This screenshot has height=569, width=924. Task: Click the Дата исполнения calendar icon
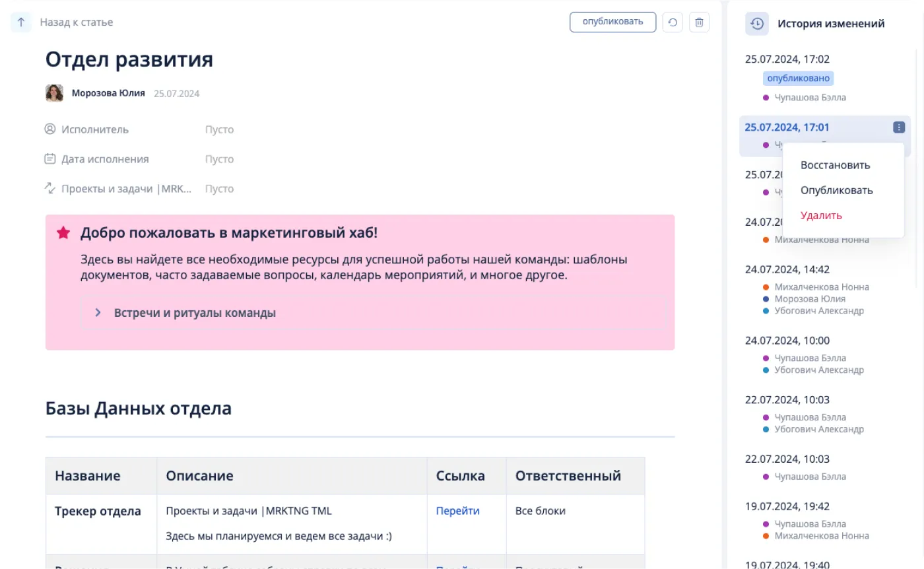pos(50,158)
